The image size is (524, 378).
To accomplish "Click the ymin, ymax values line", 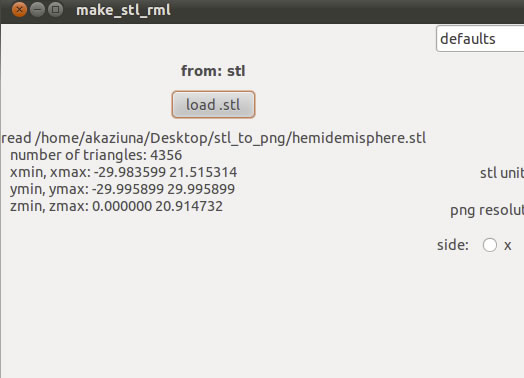I will 122,189.
